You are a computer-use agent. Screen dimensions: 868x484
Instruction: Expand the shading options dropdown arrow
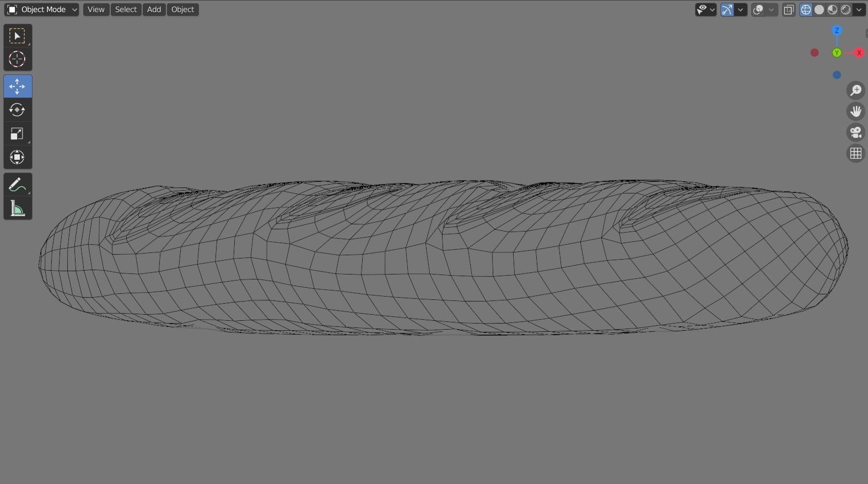(x=859, y=9)
